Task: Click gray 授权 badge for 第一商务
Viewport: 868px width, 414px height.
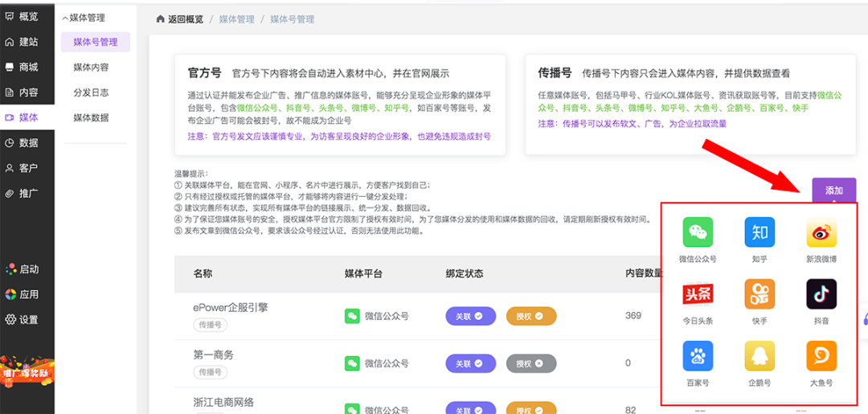Action: point(531,363)
